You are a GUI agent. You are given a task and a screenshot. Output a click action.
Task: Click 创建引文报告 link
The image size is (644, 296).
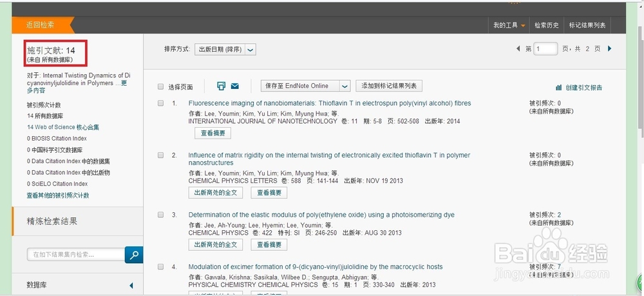click(583, 88)
